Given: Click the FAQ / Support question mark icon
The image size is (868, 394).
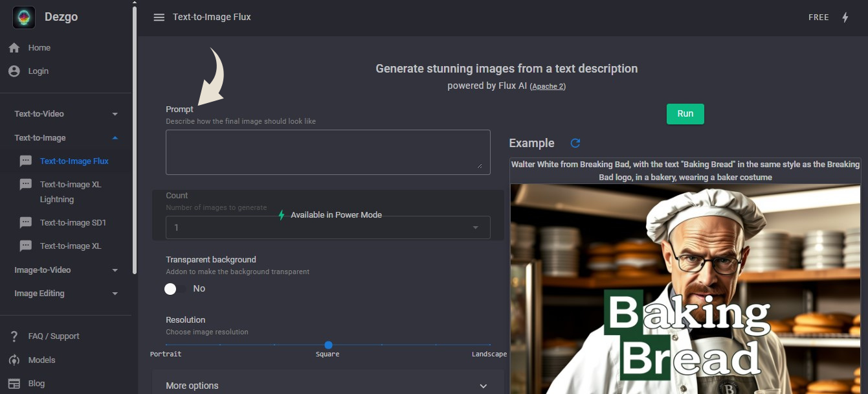Looking at the screenshot, I should tap(14, 336).
